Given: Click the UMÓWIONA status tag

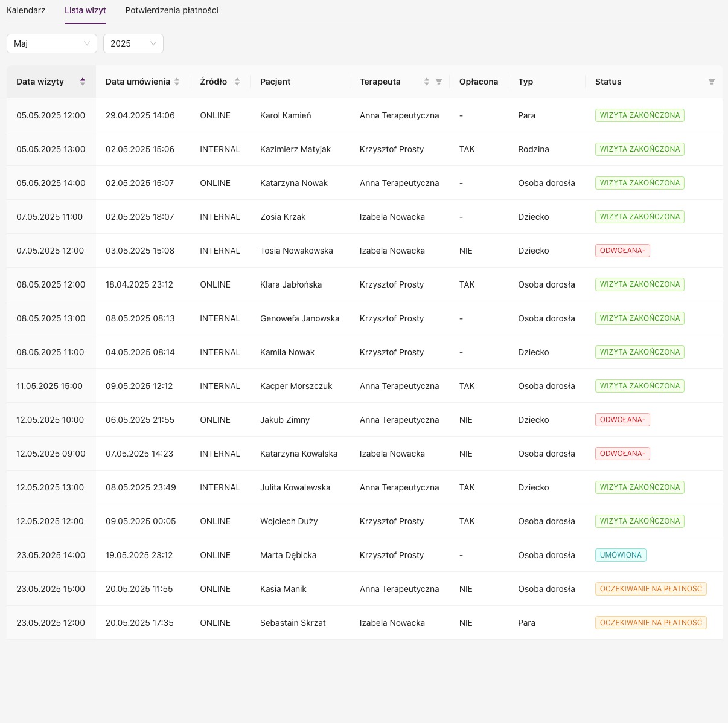Looking at the screenshot, I should (620, 555).
